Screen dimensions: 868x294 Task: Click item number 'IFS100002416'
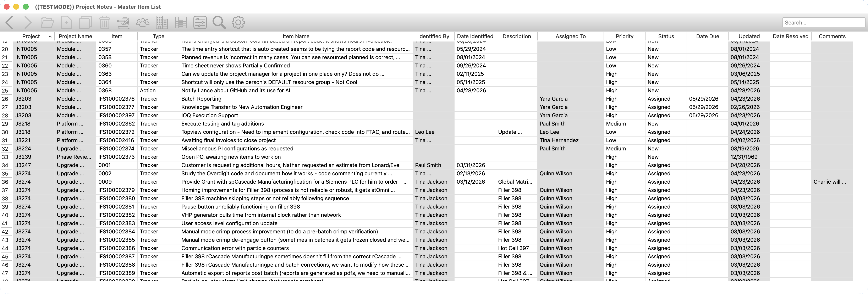pos(117,140)
